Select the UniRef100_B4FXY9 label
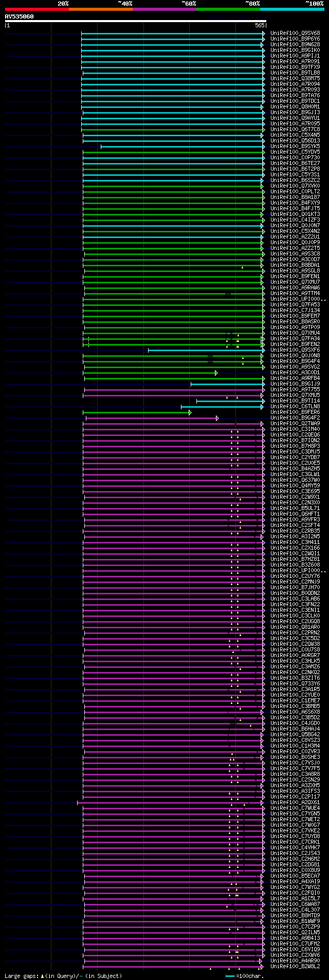 pyautogui.click(x=295, y=203)
